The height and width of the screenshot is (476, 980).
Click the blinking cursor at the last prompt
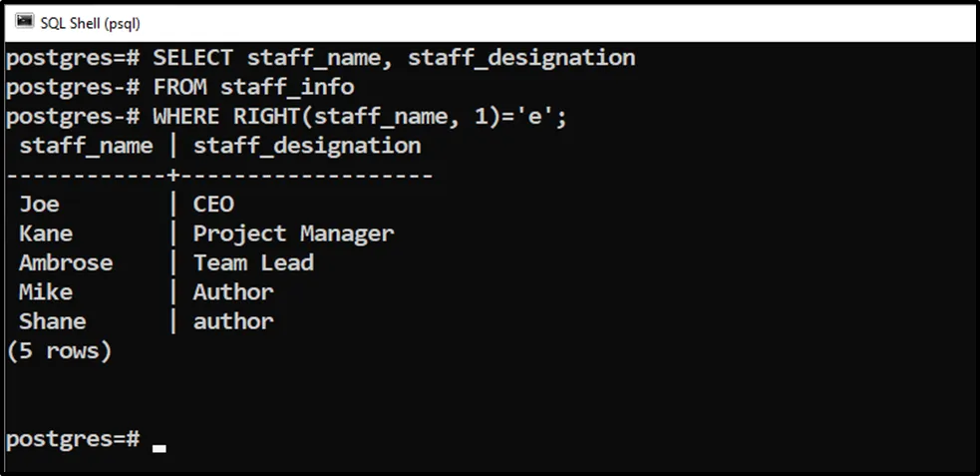click(x=160, y=448)
